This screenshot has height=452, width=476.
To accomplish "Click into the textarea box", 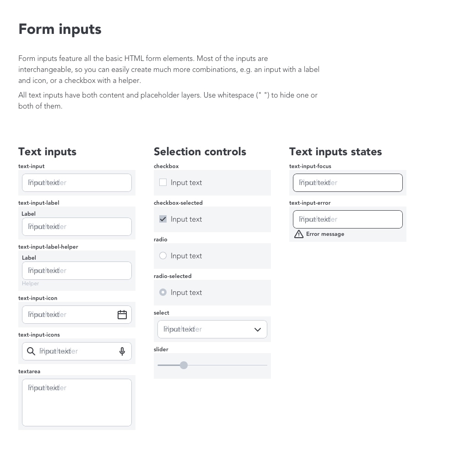I will click(77, 403).
